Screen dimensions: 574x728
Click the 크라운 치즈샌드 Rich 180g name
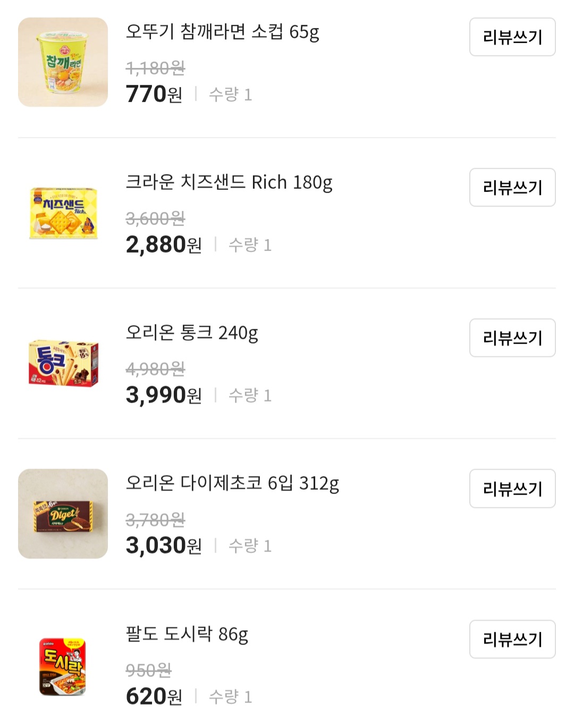click(229, 182)
